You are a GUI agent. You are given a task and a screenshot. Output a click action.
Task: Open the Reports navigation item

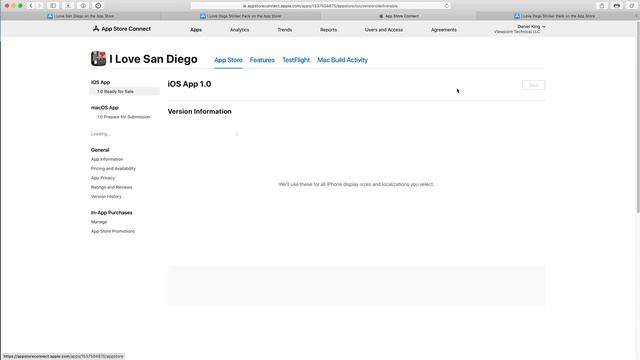pyautogui.click(x=328, y=30)
